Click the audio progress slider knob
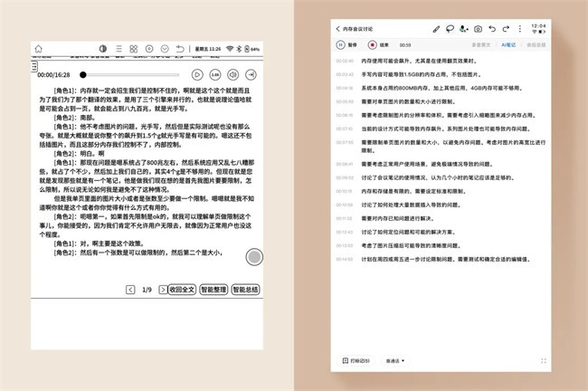 83,75
